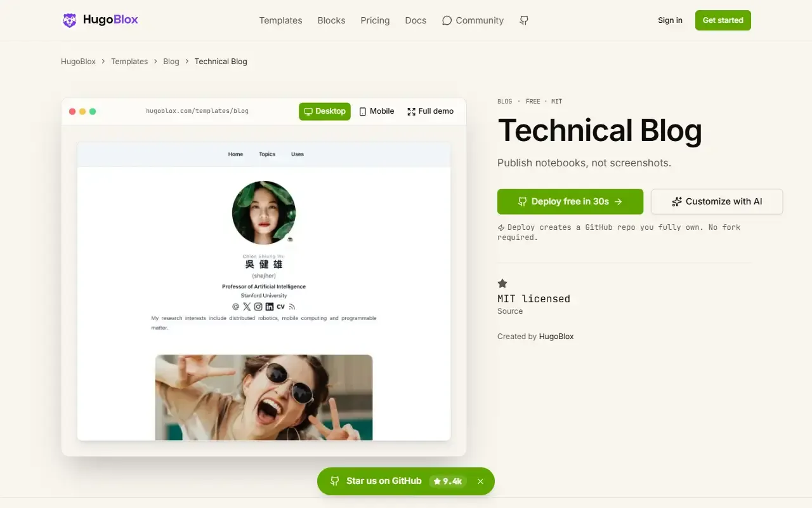Open the Blocks menu item
This screenshot has height=508, width=812.
pos(331,20)
